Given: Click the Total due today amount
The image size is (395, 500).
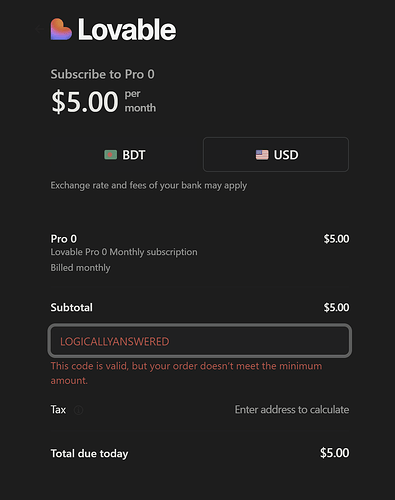Looking at the screenshot, I should (335, 453).
